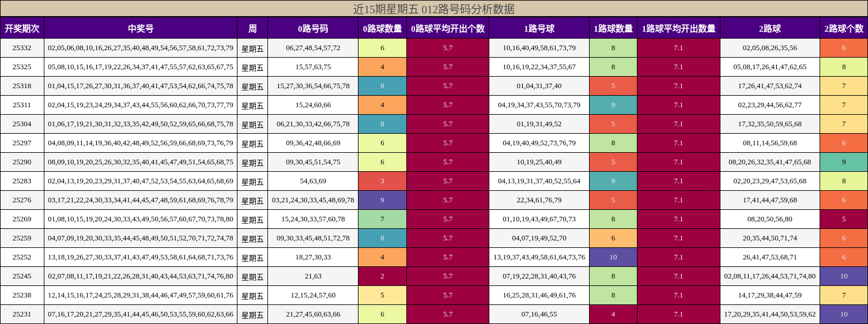Image resolution: width=868 pixels, height=324 pixels.
Task: Click the 开奖期次 column header
Action: click(22, 28)
